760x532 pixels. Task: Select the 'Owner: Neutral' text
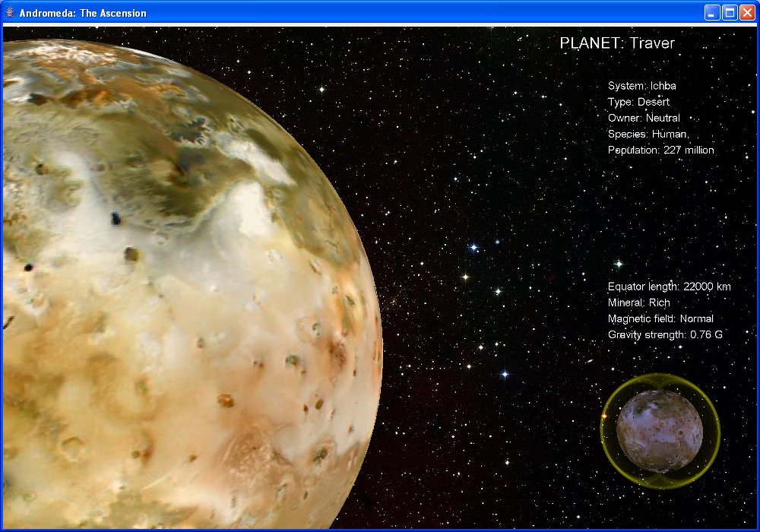point(644,118)
